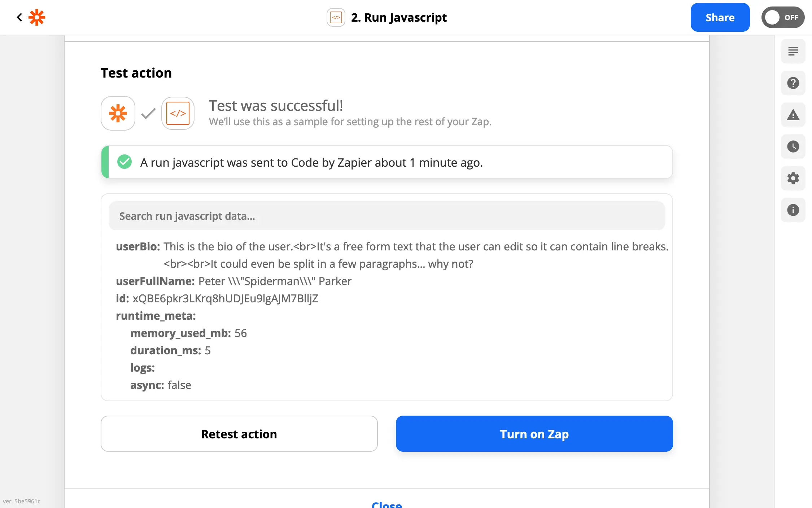The width and height of the screenshot is (812, 508).
Task: Click the Zapier asterisk logo top-left
Action: click(x=37, y=17)
